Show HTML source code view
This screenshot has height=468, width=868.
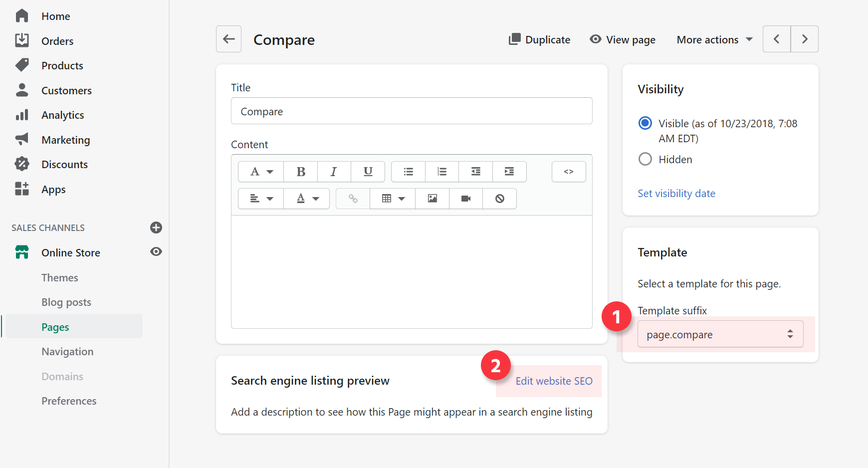569,172
